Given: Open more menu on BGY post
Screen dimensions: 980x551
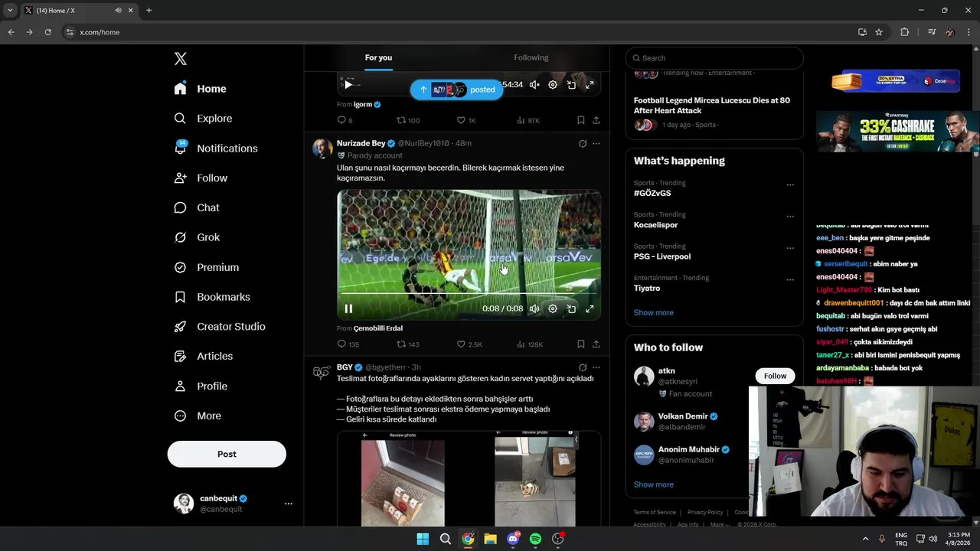Looking at the screenshot, I should pyautogui.click(x=596, y=368).
